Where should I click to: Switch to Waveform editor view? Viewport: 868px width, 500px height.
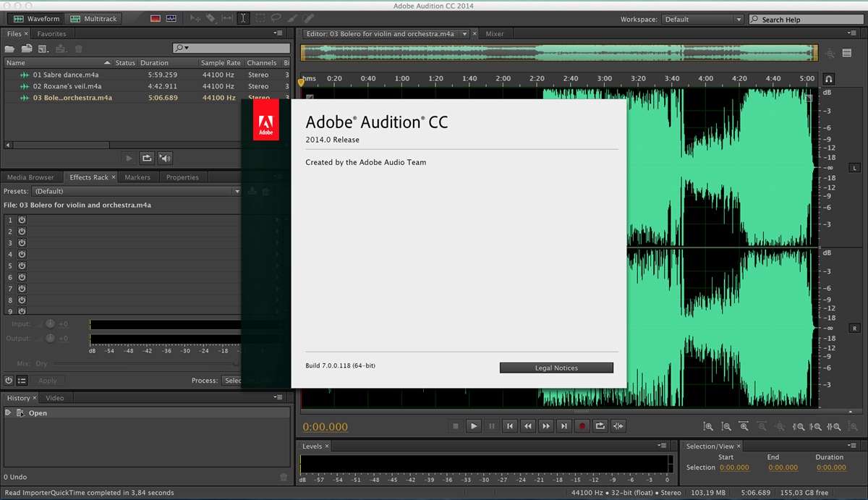[36, 19]
